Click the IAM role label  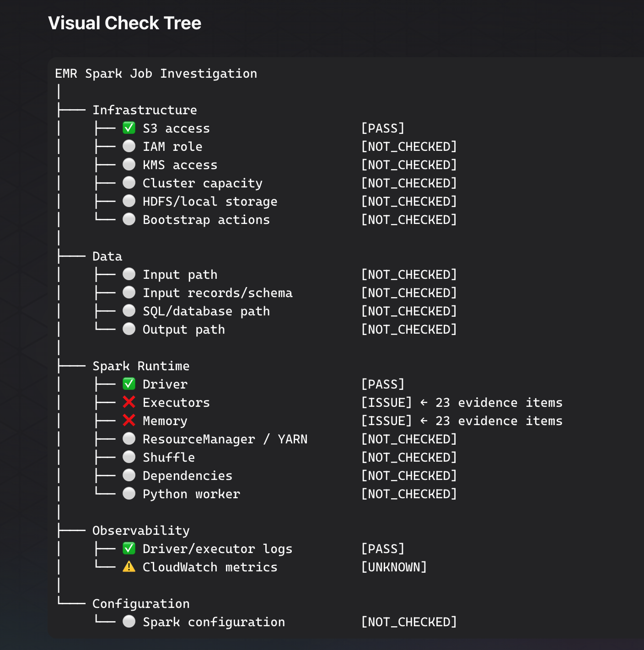point(172,147)
